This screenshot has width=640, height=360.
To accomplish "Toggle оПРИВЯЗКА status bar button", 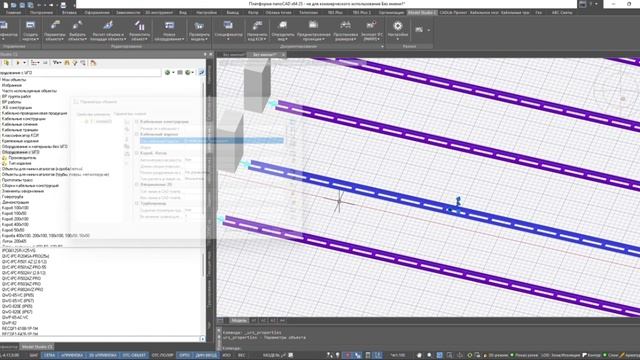I will click(x=72, y=355).
